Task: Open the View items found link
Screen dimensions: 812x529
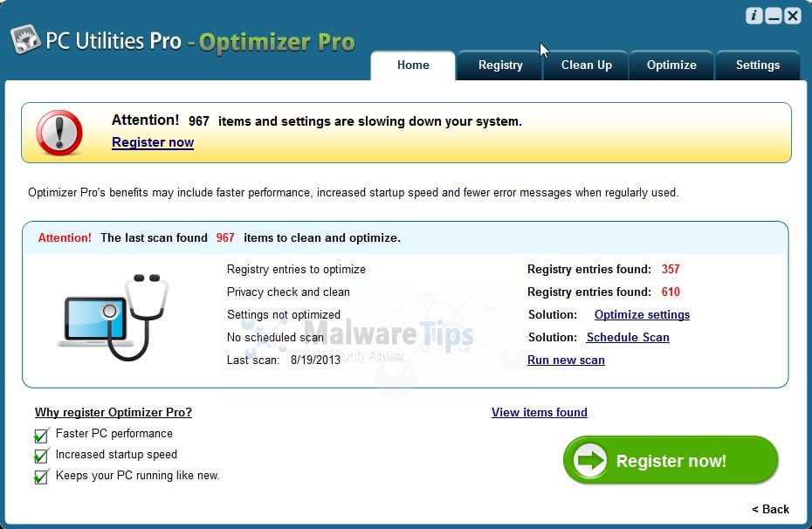Action: click(539, 413)
